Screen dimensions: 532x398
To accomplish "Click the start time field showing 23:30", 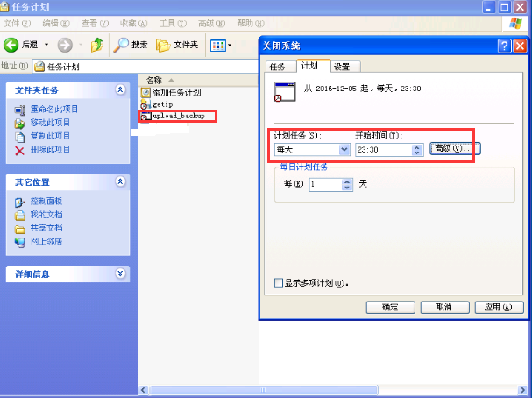I will tap(382, 150).
